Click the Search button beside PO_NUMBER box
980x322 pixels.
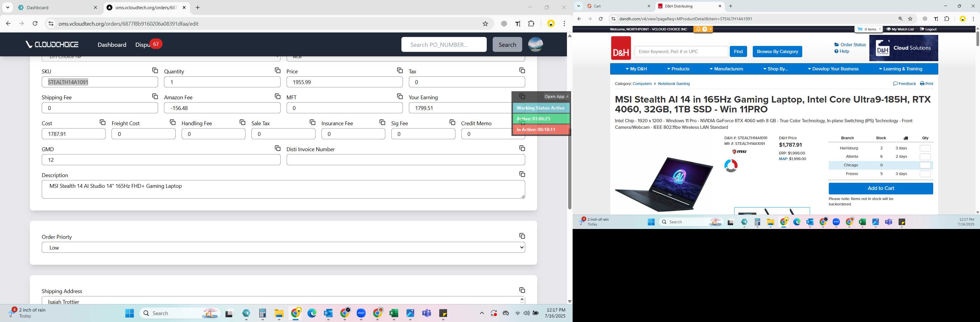(x=507, y=44)
